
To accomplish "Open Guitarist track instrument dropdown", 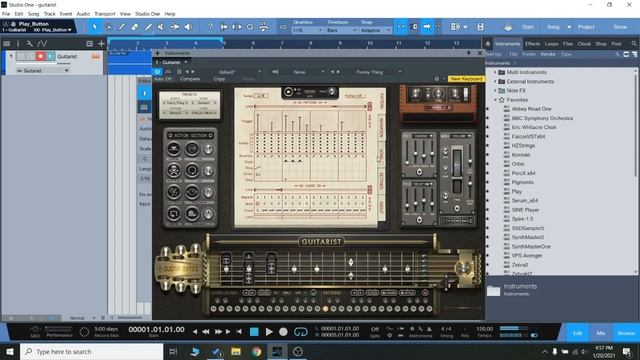I will click(x=42, y=71).
